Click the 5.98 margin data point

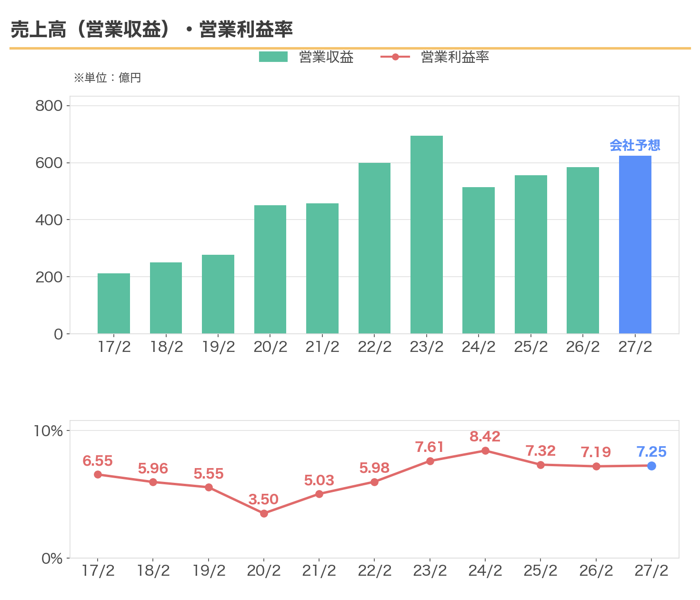(374, 482)
